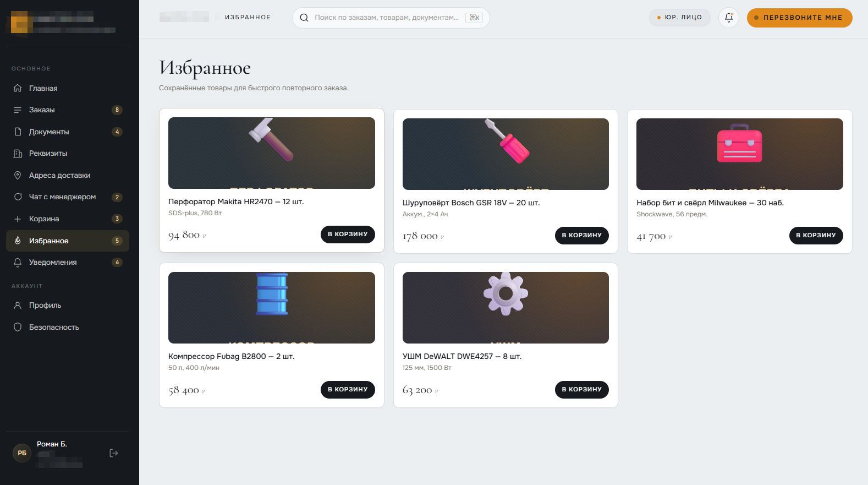Click the price 178 000 ₽
868x485 pixels.
coord(423,236)
